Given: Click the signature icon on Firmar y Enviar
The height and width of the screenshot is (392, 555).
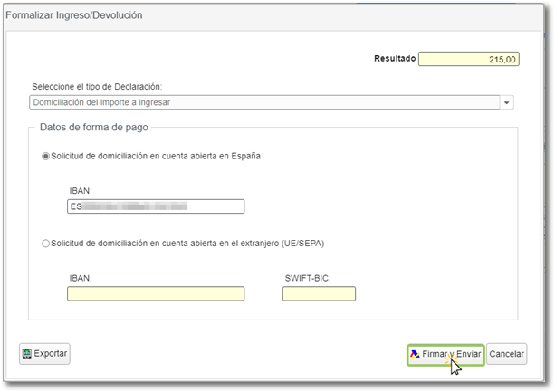Looking at the screenshot, I should [x=415, y=354].
